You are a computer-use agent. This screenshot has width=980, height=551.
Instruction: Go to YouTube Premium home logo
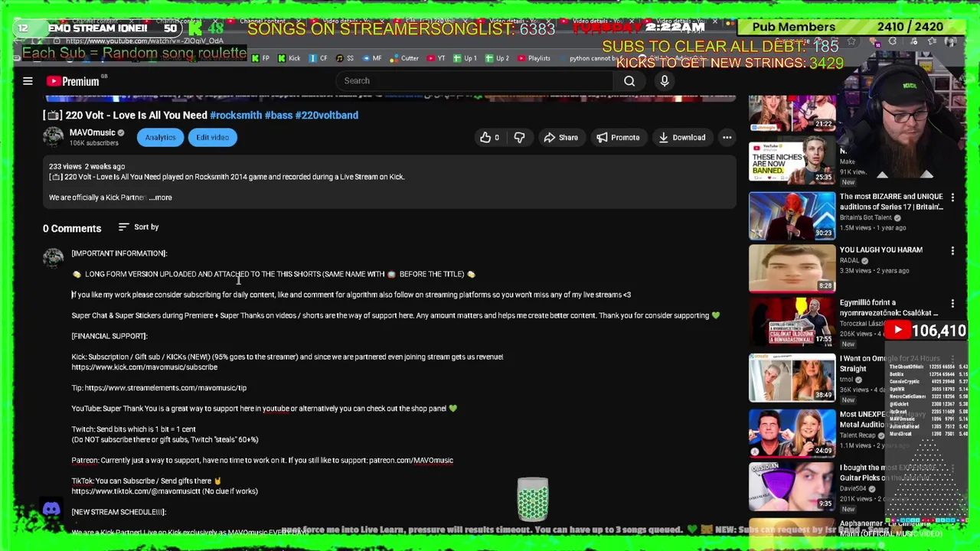(x=73, y=81)
